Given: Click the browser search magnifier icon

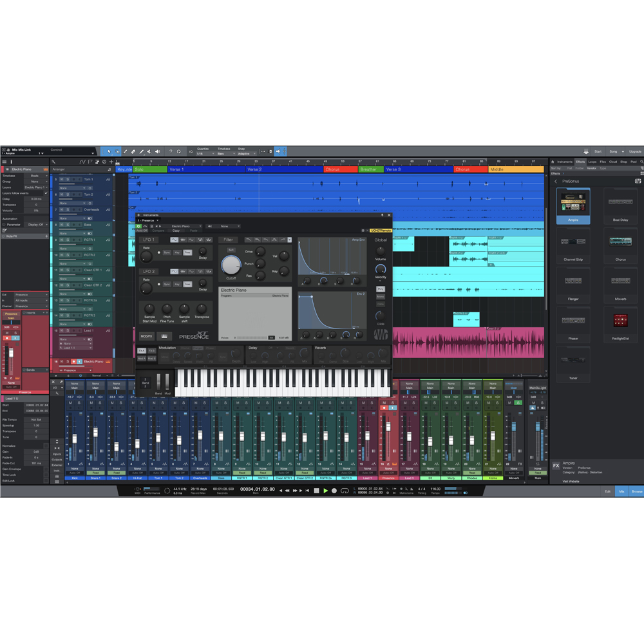Looking at the screenshot, I should [641, 162].
